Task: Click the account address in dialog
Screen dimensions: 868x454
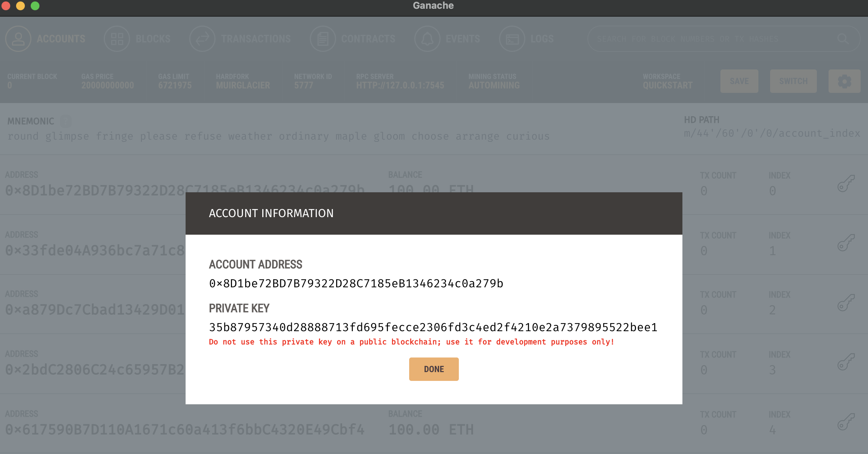Action: click(356, 284)
